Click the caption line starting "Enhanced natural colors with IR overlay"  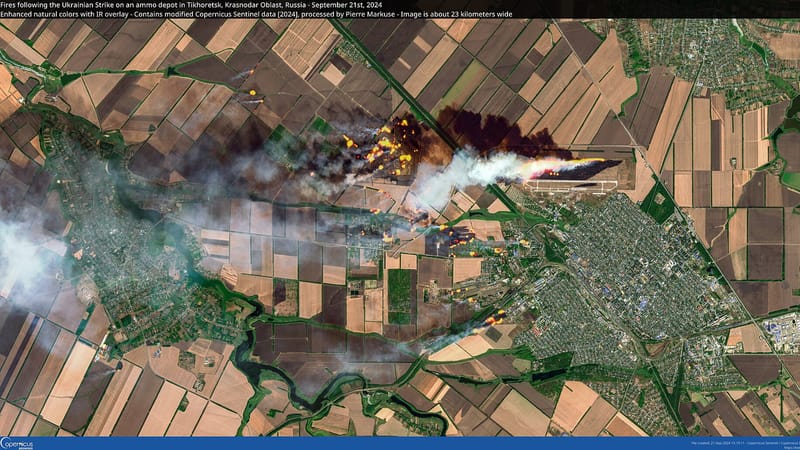[256, 14]
